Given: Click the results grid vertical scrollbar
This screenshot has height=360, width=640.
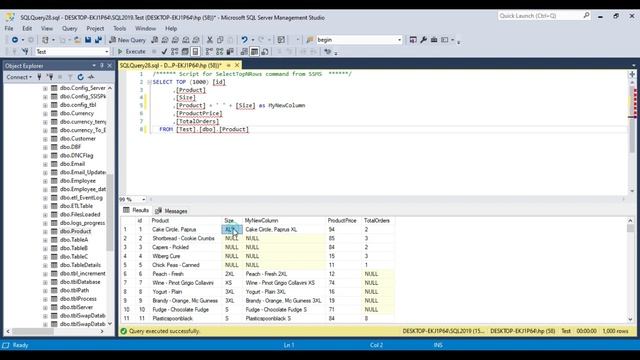Looking at the screenshot, I should click(630, 269).
